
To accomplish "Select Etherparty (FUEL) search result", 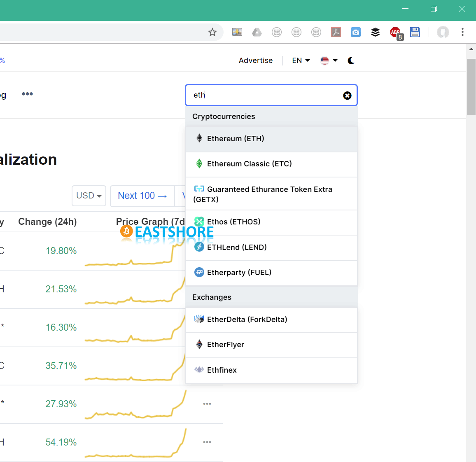I will point(271,273).
